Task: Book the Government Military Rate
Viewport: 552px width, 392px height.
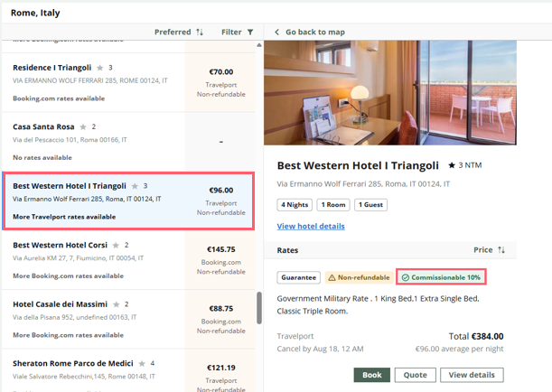Action: coord(371,375)
